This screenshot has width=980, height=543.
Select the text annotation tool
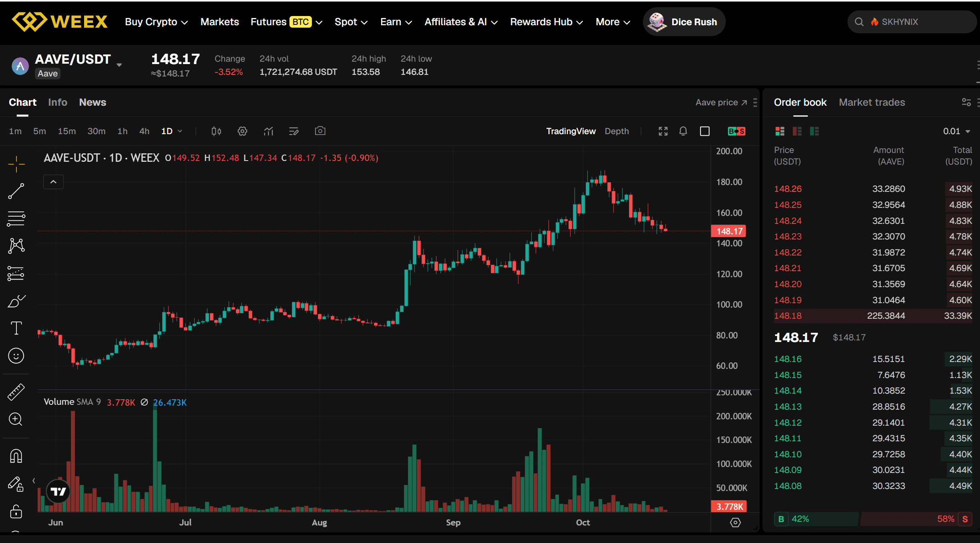click(x=16, y=328)
